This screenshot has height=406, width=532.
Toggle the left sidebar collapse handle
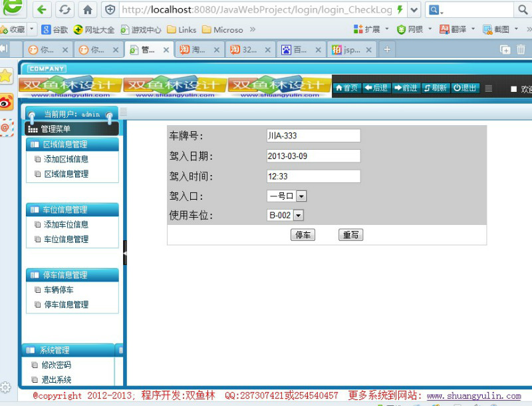point(125,252)
